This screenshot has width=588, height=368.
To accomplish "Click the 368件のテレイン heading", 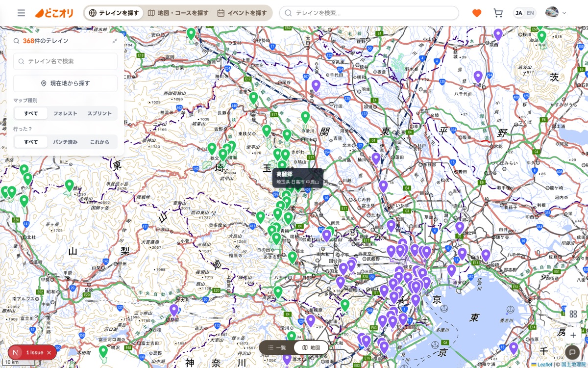I will (x=46, y=41).
